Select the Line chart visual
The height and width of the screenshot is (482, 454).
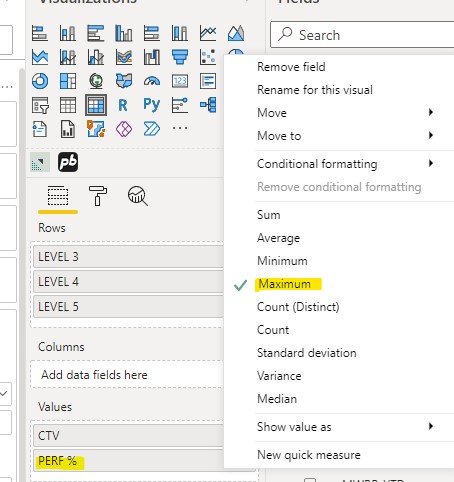[208, 33]
